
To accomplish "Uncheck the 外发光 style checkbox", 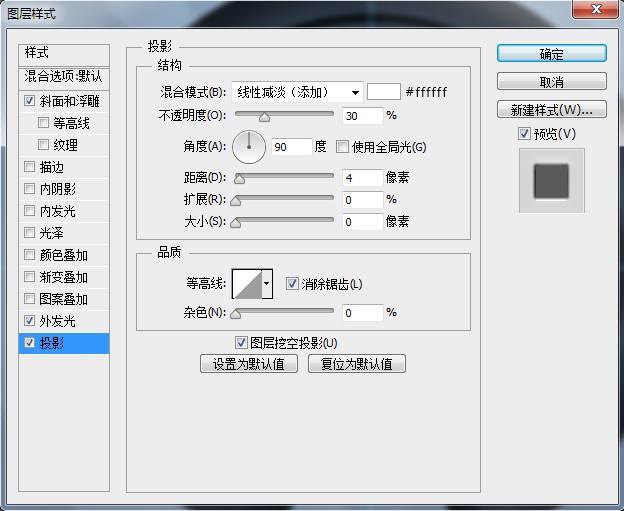I will (29, 320).
